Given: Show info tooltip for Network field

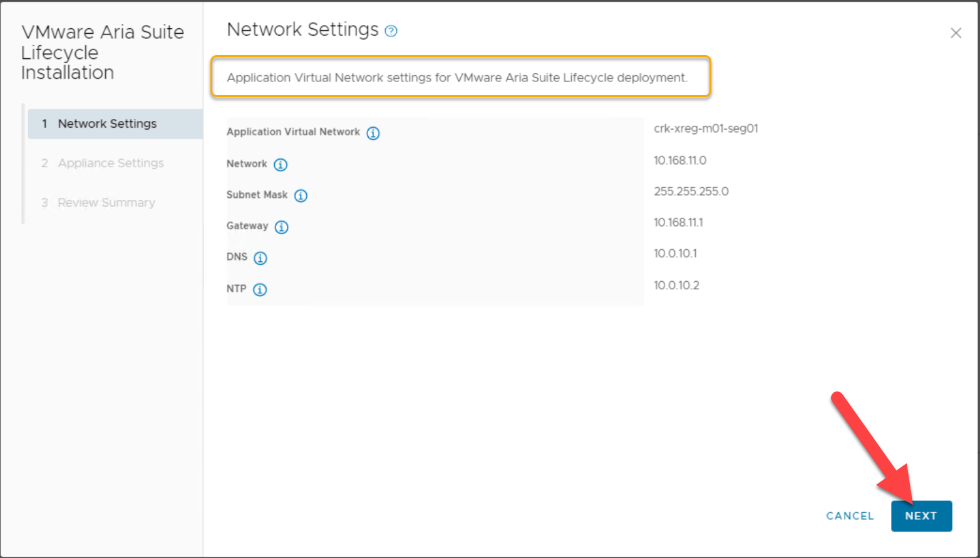Looking at the screenshot, I should [x=281, y=165].
